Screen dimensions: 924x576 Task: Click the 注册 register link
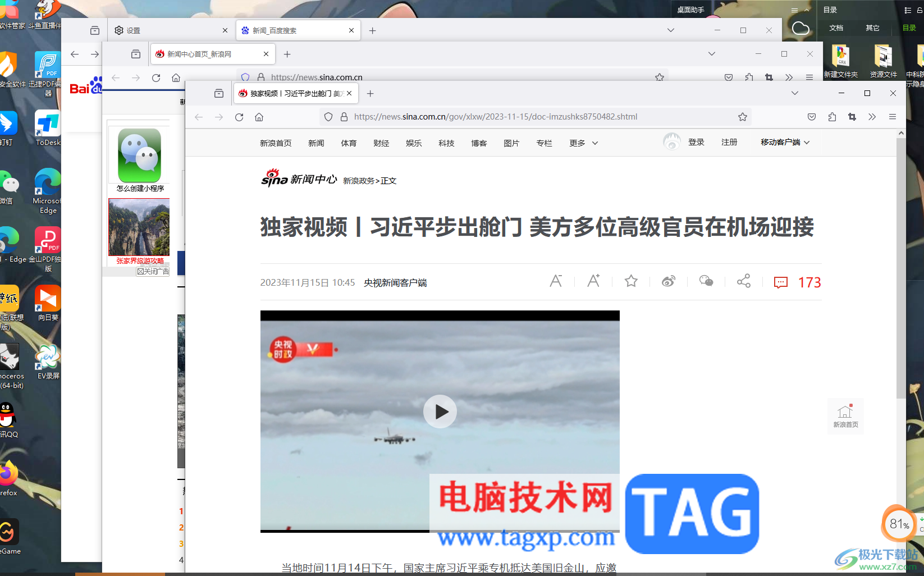pos(729,142)
